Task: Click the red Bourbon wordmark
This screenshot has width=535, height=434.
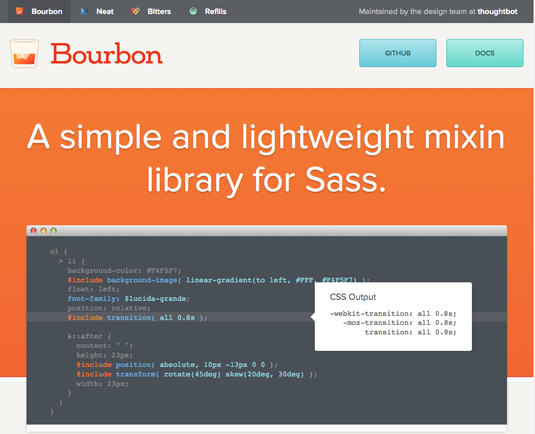Action: click(106, 54)
